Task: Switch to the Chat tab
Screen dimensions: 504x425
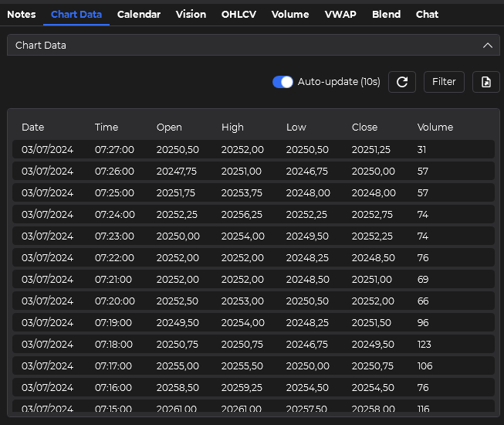Action: 427,14
